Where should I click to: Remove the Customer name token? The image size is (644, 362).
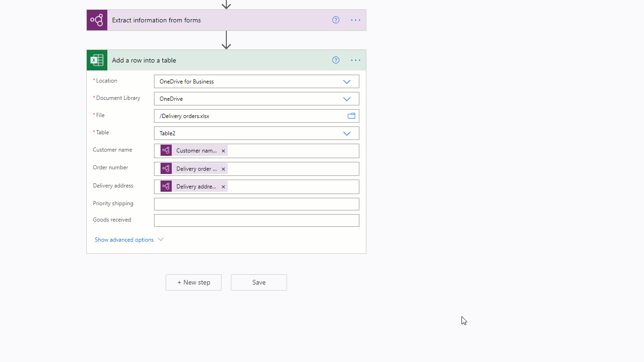click(x=223, y=150)
